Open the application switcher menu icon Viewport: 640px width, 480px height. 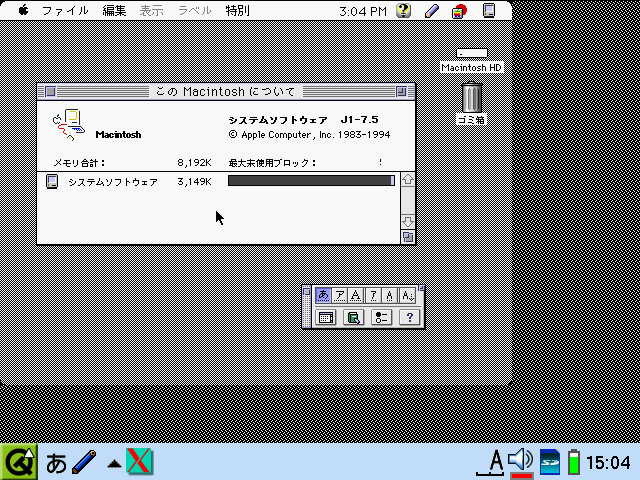(489, 11)
